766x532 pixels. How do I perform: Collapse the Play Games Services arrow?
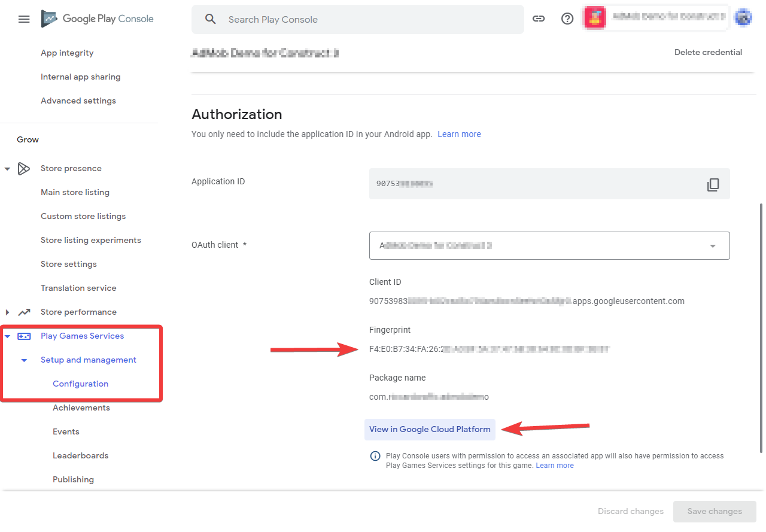pos(7,336)
